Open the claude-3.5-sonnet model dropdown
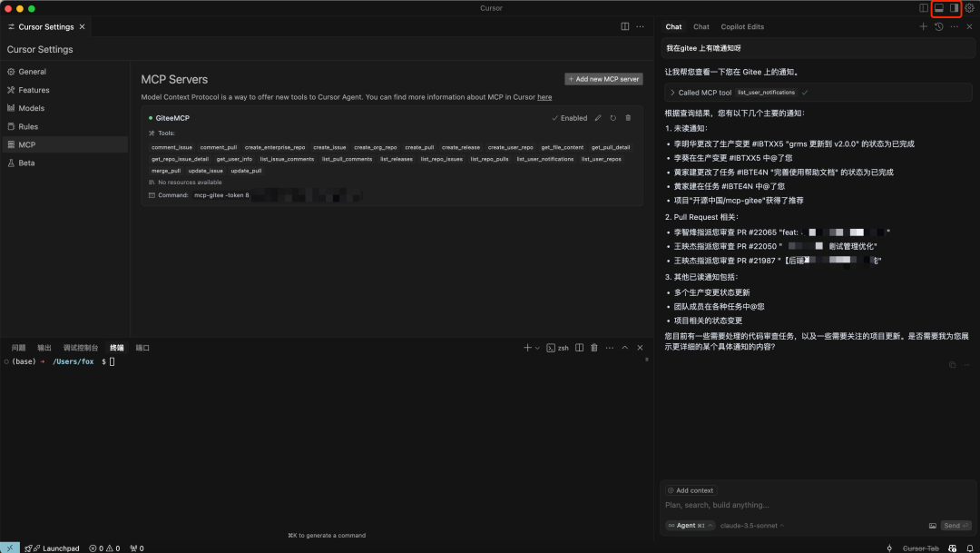Viewport: 980px width, 553px height. click(x=752, y=526)
